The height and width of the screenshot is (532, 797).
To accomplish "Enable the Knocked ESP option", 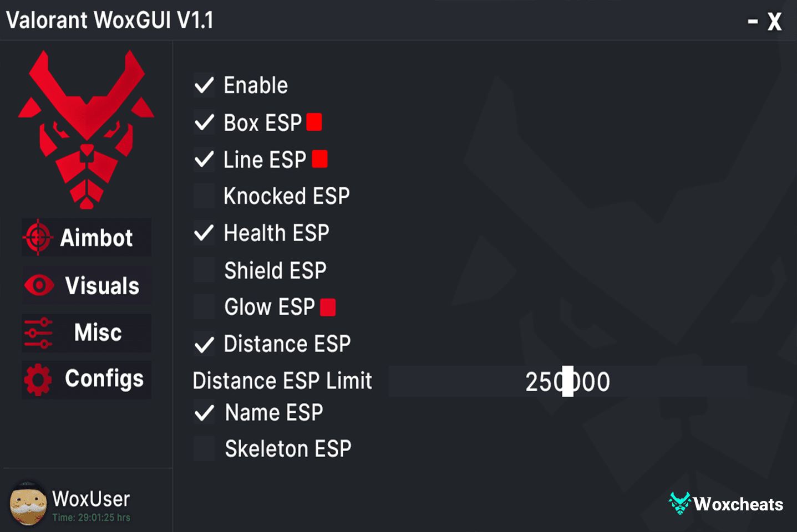I will (x=204, y=196).
